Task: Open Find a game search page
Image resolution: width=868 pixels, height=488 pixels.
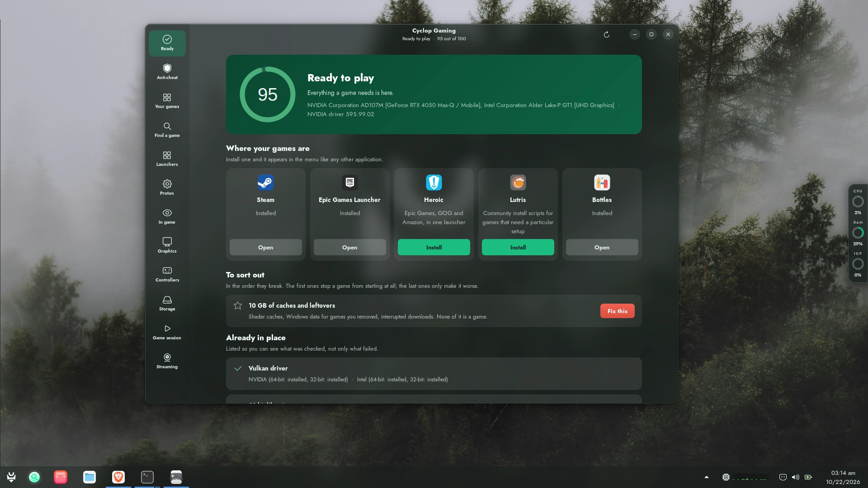Action: pyautogui.click(x=167, y=130)
